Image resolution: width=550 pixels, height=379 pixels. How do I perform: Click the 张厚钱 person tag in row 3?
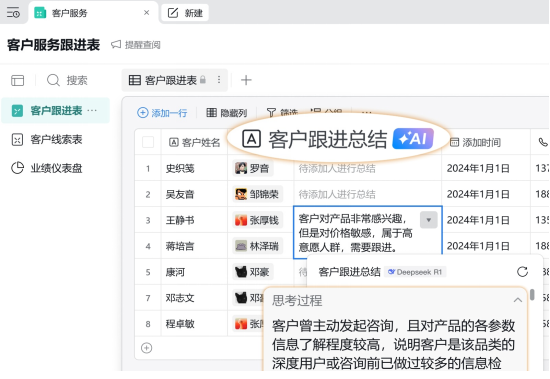[x=257, y=220]
